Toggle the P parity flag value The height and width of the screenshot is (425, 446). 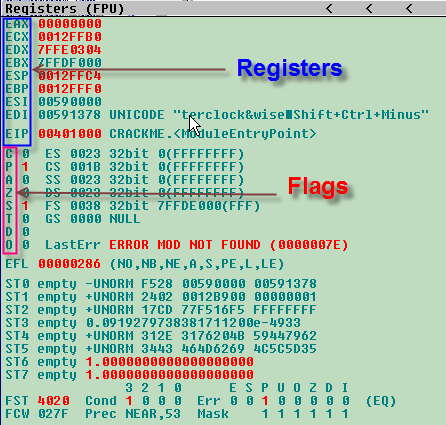[x=26, y=167]
